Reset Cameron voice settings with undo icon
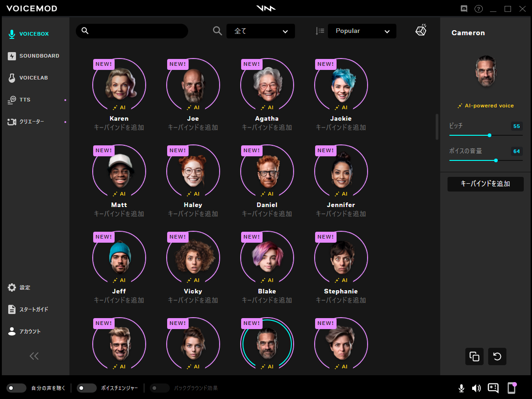Screen dimensions: 532x399 click(x=497, y=356)
